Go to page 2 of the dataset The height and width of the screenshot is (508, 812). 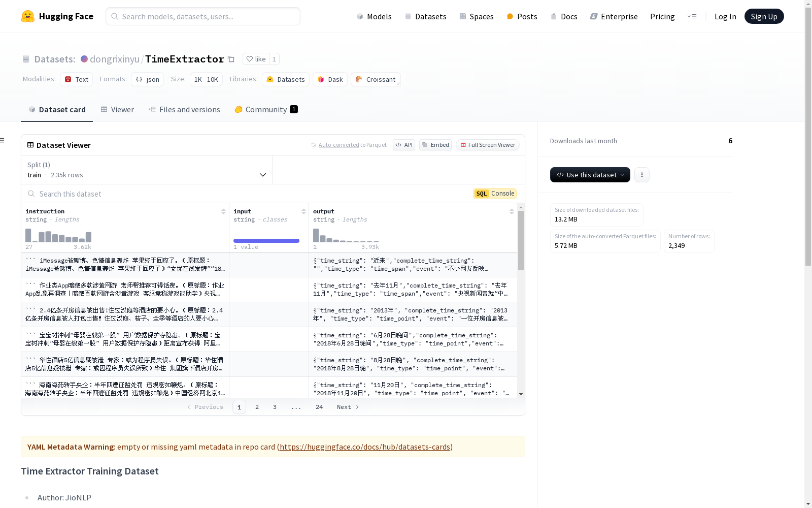(257, 407)
